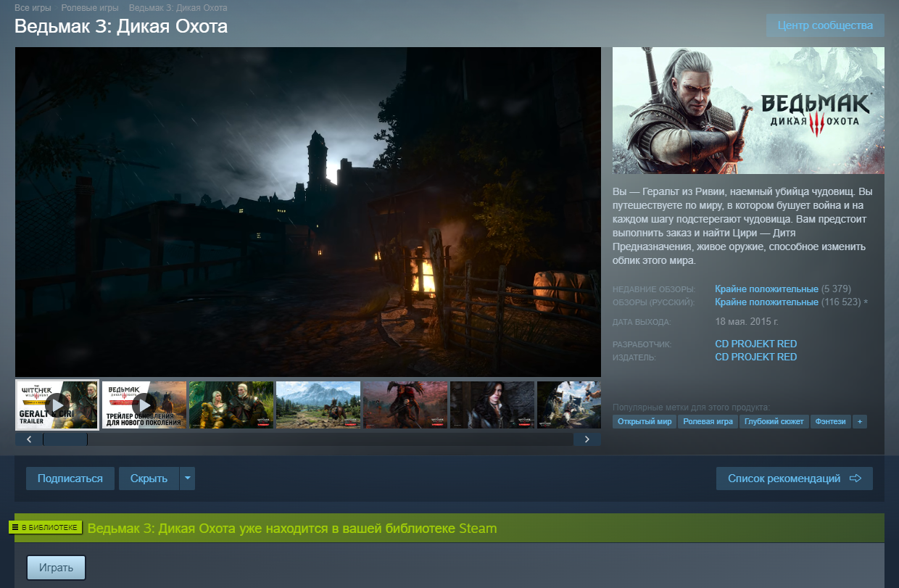Viewport: 899px width, 588px height.
Task: Click the thumbnail strip scrollbar handle
Action: click(65, 439)
